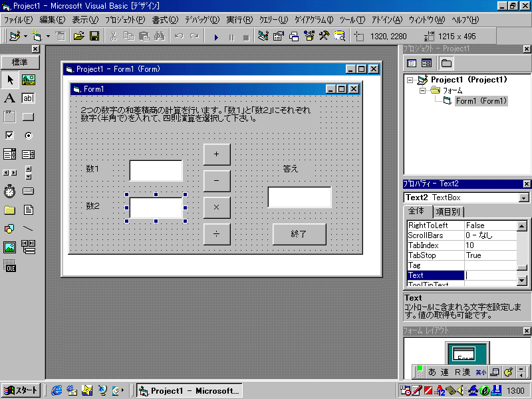The image size is (532, 399).
Task: Select the vertical scroll bar control tool
Action: point(29,173)
